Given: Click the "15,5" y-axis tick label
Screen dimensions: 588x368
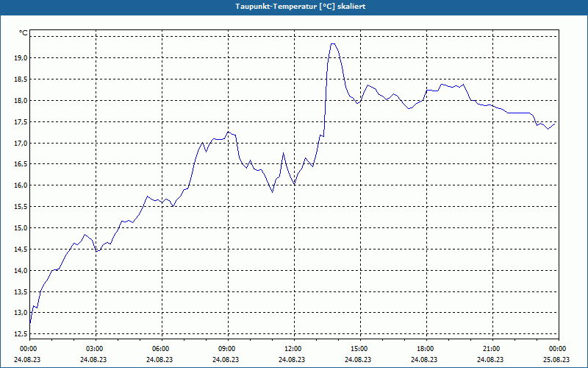Looking at the screenshot, I should pyautogui.click(x=21, y=207).
